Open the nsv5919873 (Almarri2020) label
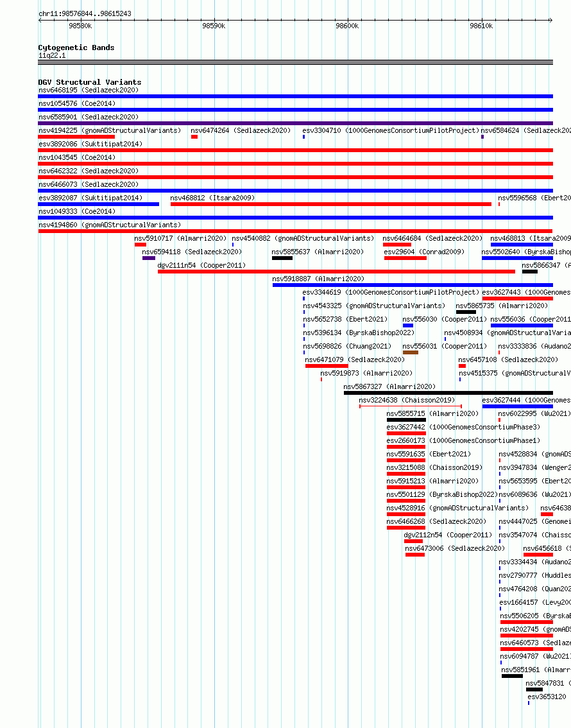The image size is (571, 728). tap(366, 373)
